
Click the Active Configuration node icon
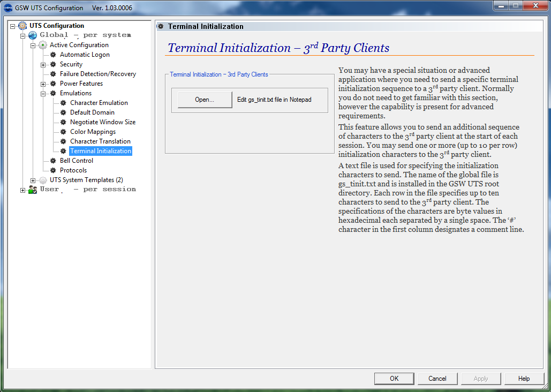tap(43, 45)
